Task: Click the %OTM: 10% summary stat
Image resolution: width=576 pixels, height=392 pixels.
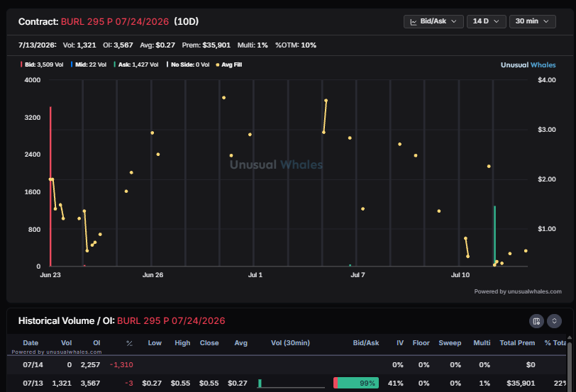Action: (296, 45)
